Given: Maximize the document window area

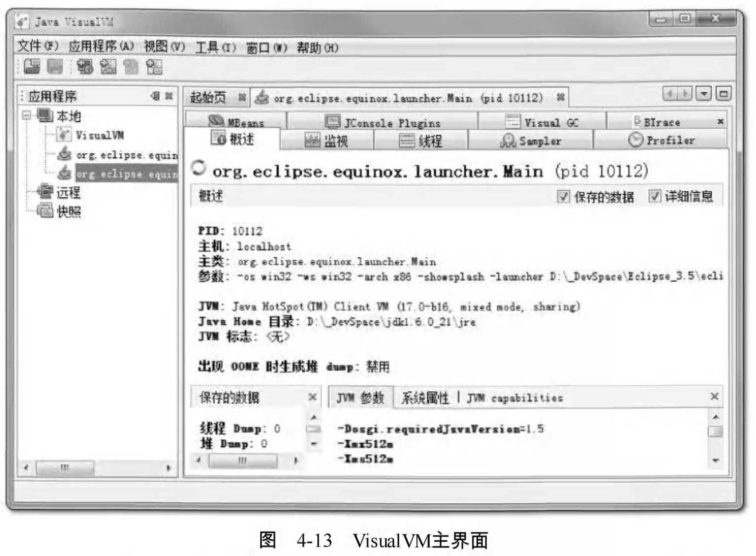Looking at the screenshot, I should coord(723,93).
